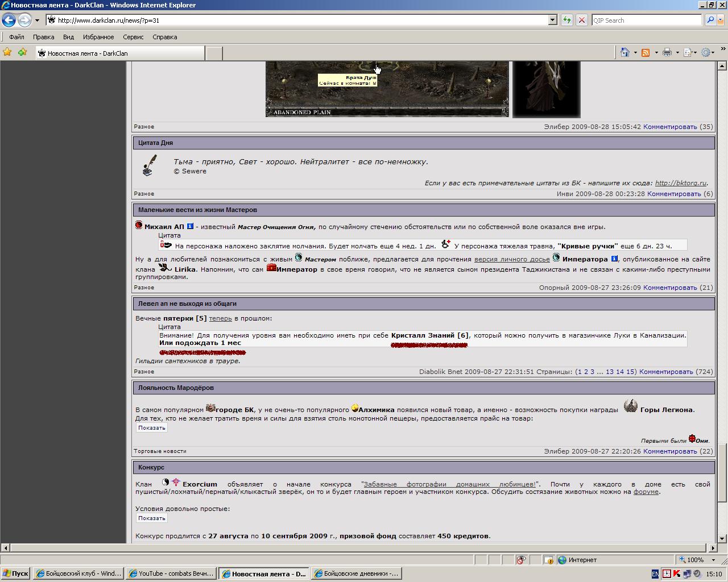Click Комментировать link with 724 comments
Screen dimensions: 728x582
(x=666, y=372)
